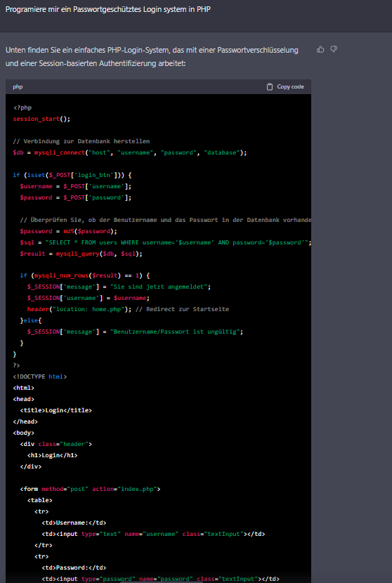
Task: Click the '</head>' closing tag line
Action: pos(25,421)
